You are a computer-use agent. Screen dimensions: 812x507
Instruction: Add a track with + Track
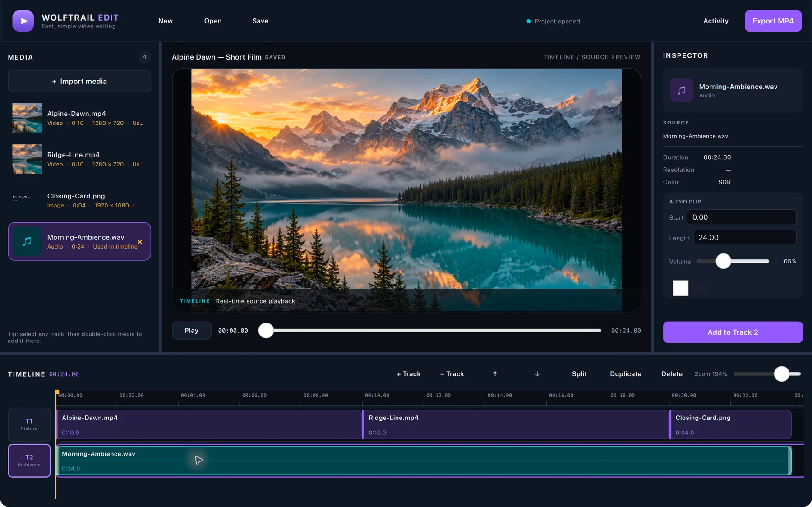point(409,374)
